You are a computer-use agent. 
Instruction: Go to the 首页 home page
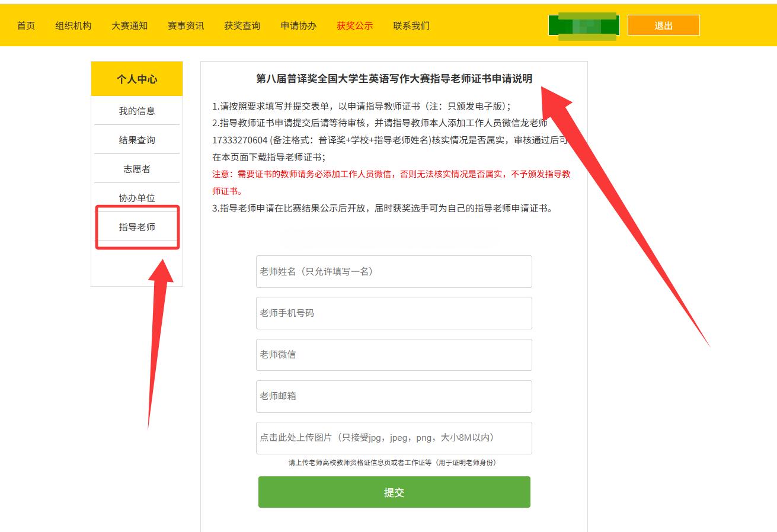25,25
